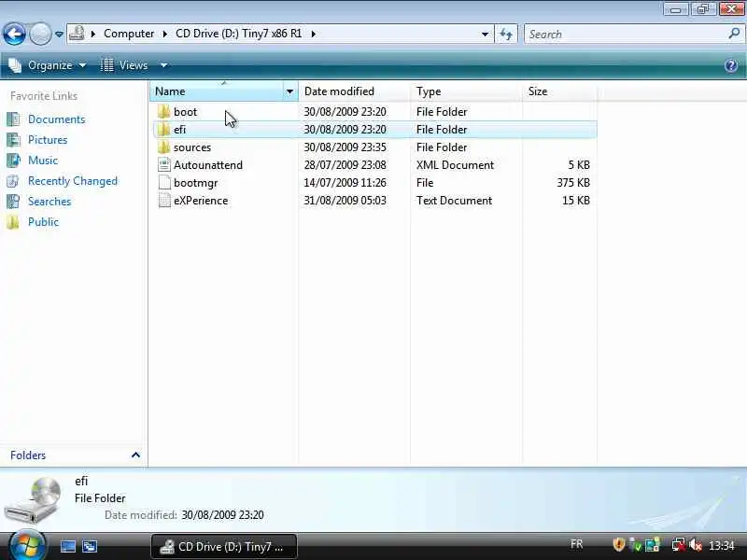Click Show Desktop quick launch icon

(67, 546)
